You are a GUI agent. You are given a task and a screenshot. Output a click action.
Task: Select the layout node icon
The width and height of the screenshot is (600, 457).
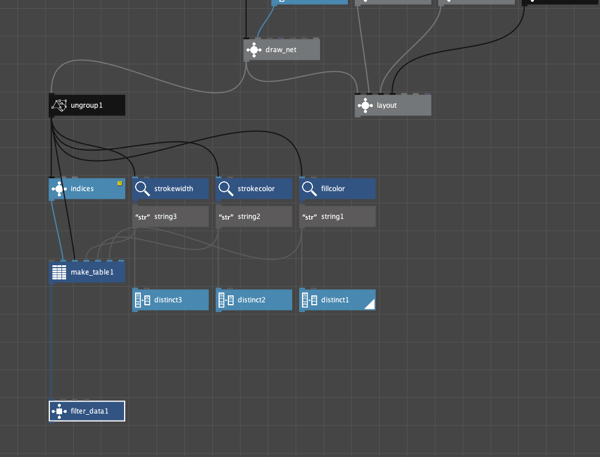[365, 105]
